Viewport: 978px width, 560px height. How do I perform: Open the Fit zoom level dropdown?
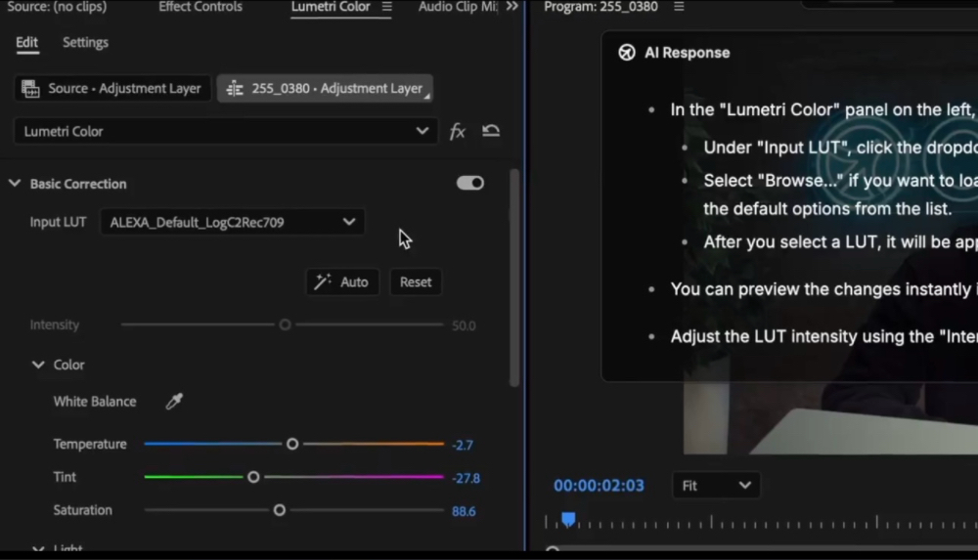[x=716, y=486]
